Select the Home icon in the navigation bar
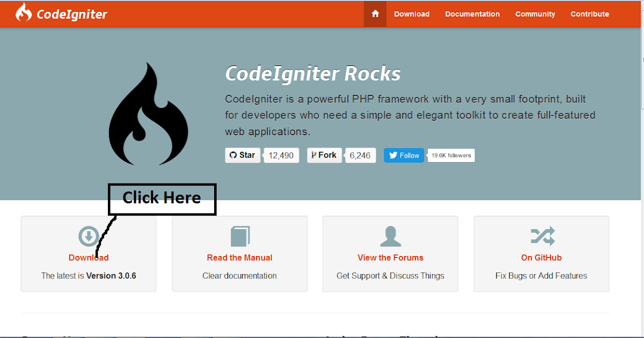This screenshot has width=644, height=338. click(375, 14)
